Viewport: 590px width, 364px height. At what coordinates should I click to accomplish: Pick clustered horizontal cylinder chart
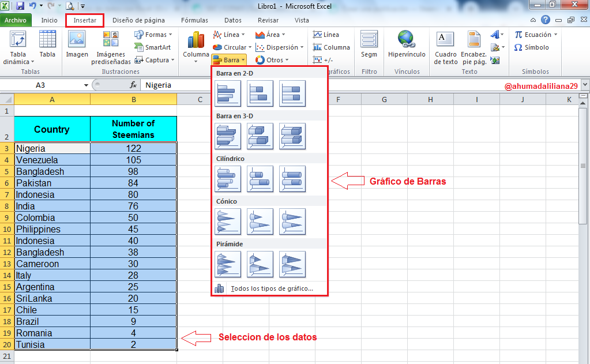228,179
